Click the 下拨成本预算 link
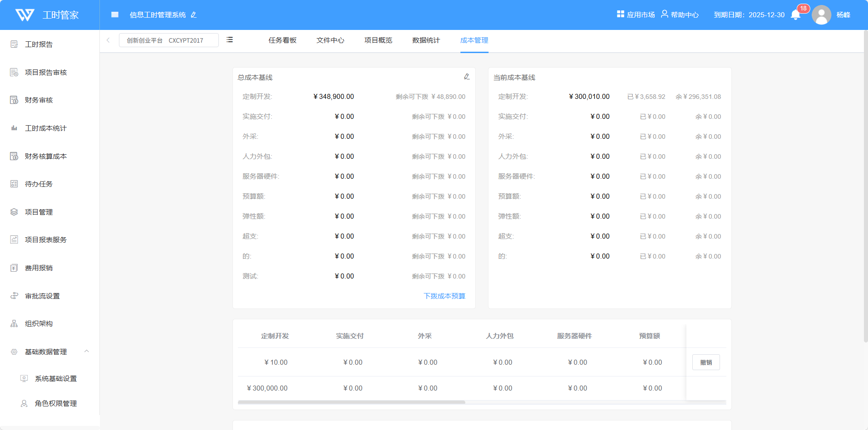The height and width of the screenshot is (430, 868). [444, 296]
